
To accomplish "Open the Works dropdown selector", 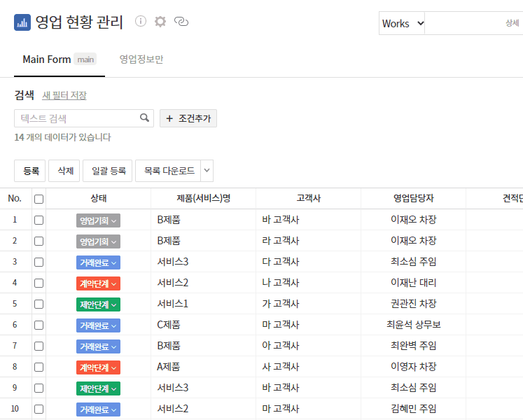I will pos(402,23).
